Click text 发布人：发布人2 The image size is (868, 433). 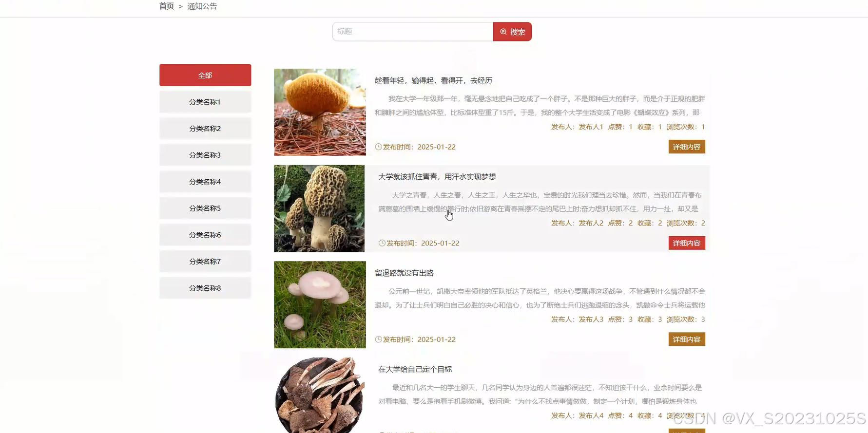577,223
